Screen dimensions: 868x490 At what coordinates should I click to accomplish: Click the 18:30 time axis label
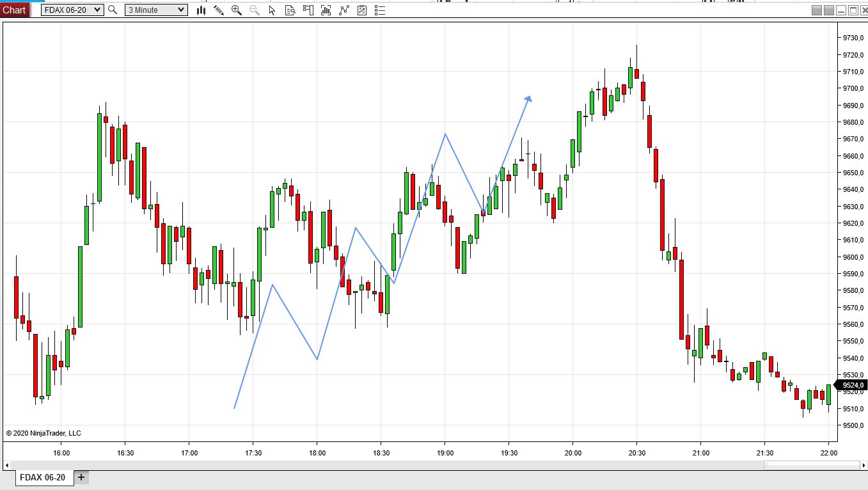[x=381, y=453]
